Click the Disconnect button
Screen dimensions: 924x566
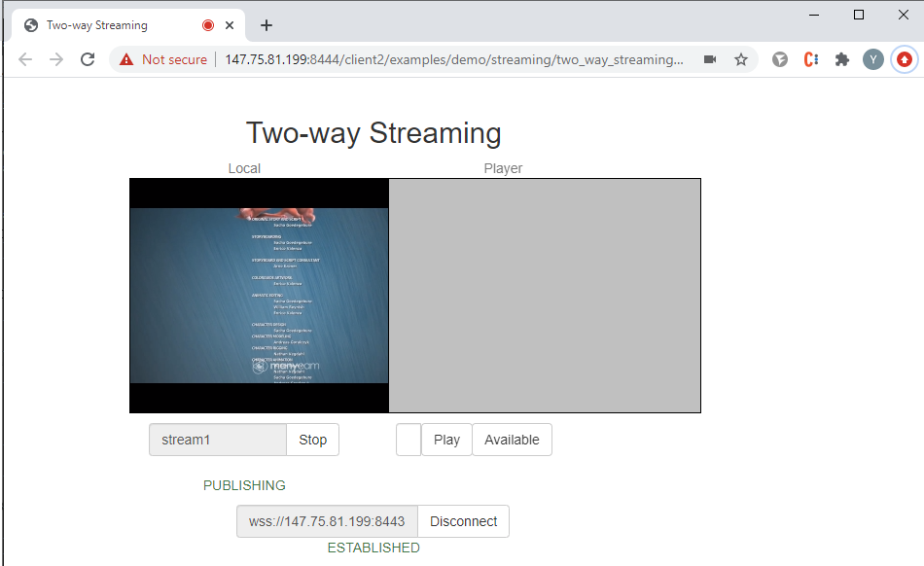coord(464,522)
